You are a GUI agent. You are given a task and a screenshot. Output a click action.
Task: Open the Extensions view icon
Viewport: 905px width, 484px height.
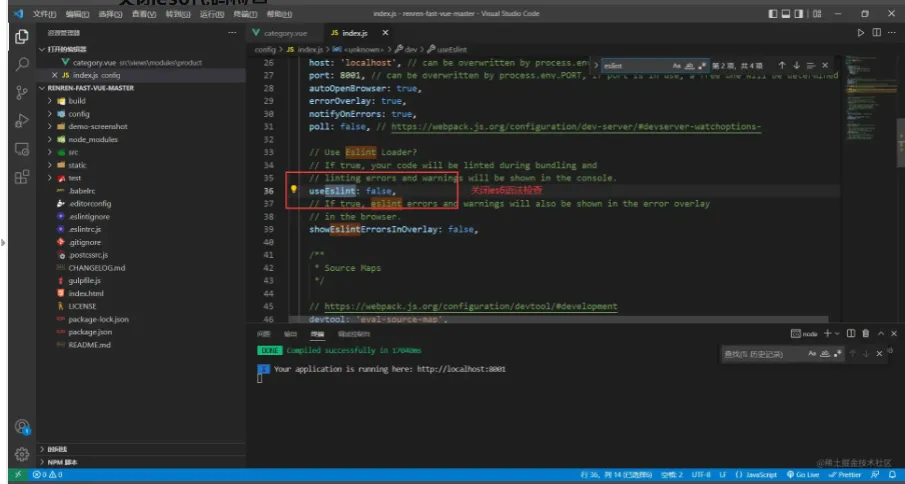[22, 177]
